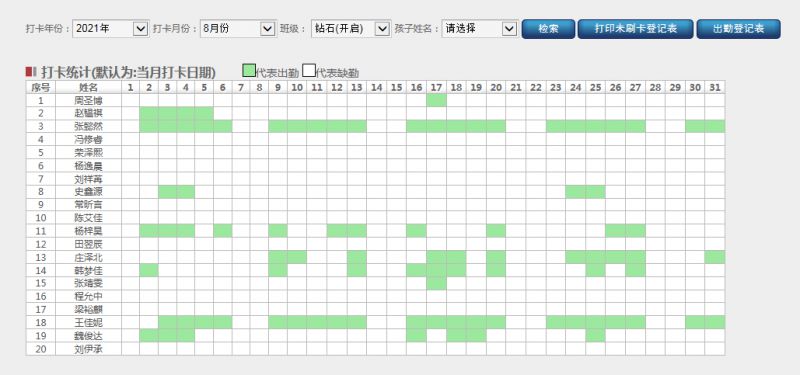Image resolution: width=800 pixels, height=375 pixels.
Task: Click sequence number 17 in 序号 column
Action: (41, 310)
